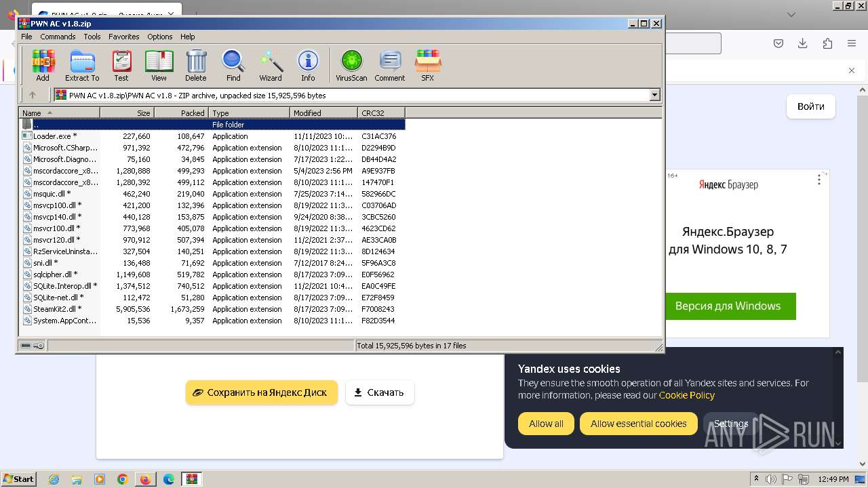Sort by the CRC32 column header

[x=382, y=113]
